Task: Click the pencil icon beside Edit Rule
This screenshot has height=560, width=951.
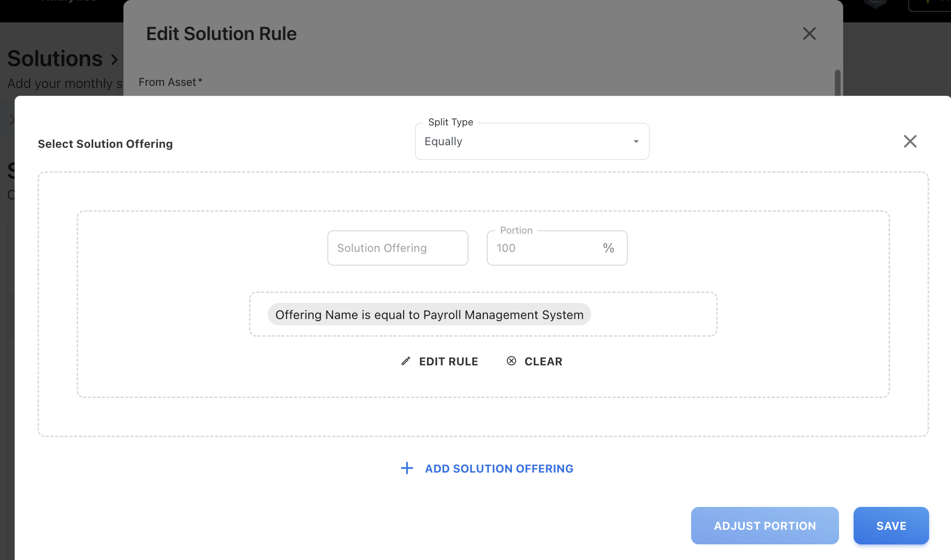Action: (406, 361)
